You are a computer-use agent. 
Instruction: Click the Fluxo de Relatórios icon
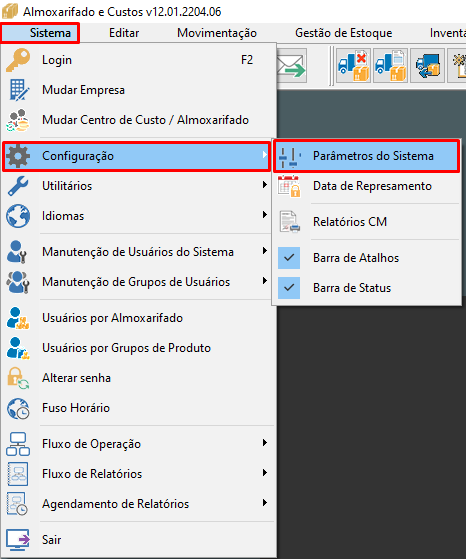coord(18,474)
